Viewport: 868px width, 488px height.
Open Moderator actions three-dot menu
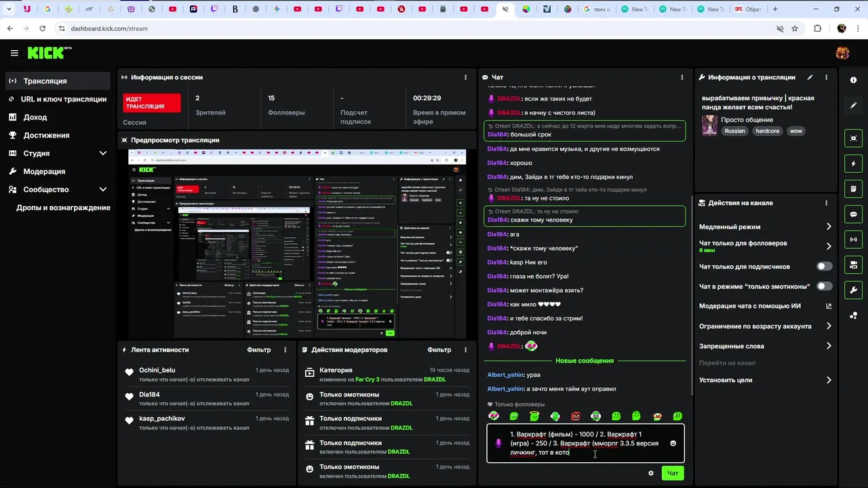[x=465, y=350]
